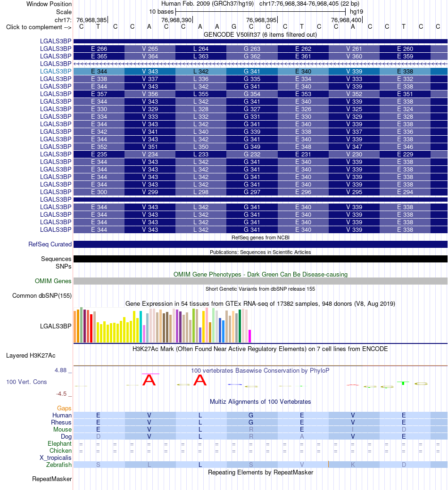Click codon cell "V 337" in the "E 342" row
Screen dimensions: 448x490
[354, 131]
